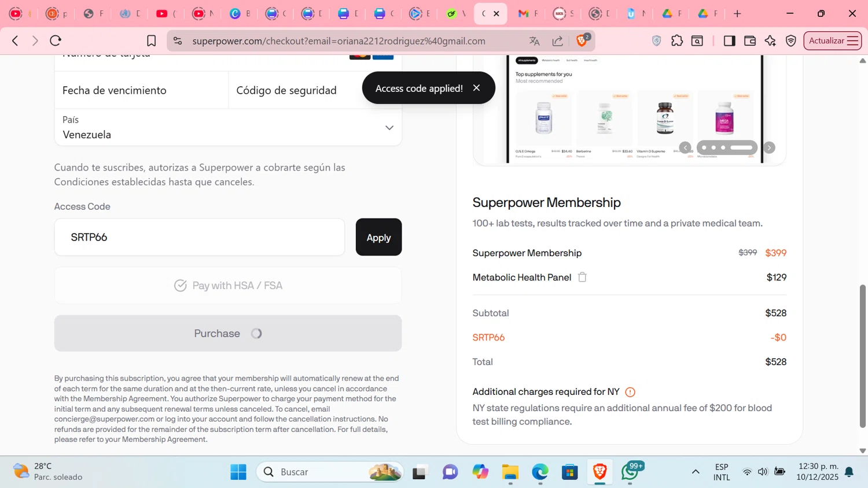
Task: Open Brave Shields lion icon
Action: coord(582,40)
